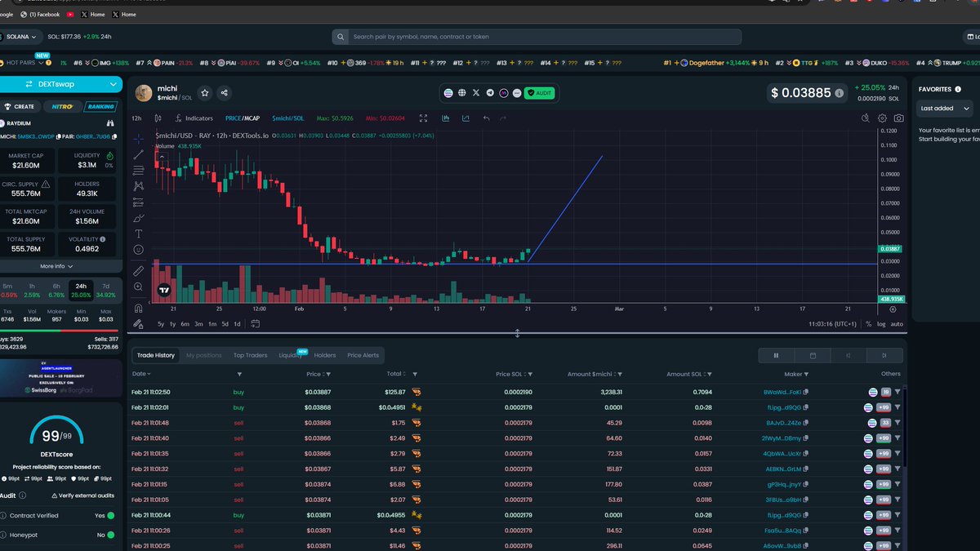980x551 pixels.
Task: Click the CREATE button
Action: click(19, 107)
